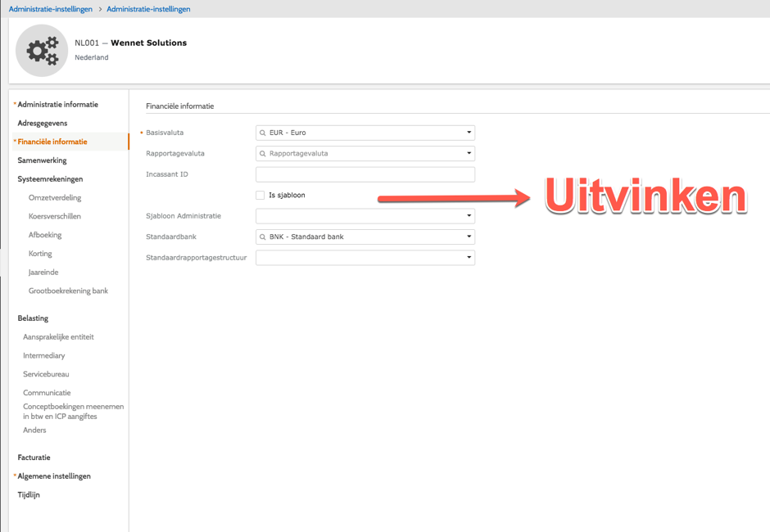Go to Omzetverdeling sub-item
The width and height of the screenshot is (770, 532).
55,198
